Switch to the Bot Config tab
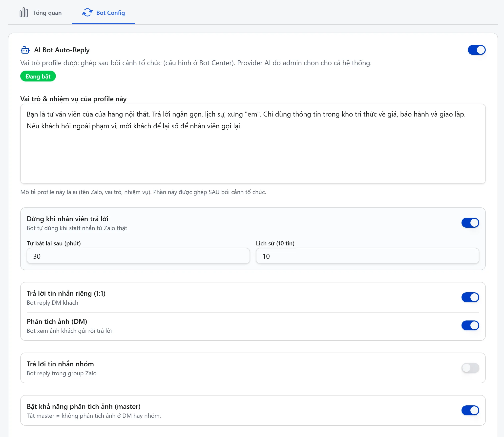The width and height of the screenshot is (504, 437). (x=103, y=13)
